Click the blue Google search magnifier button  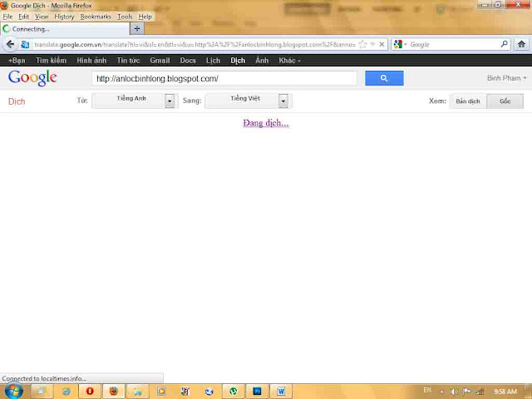tap(384, 78)
